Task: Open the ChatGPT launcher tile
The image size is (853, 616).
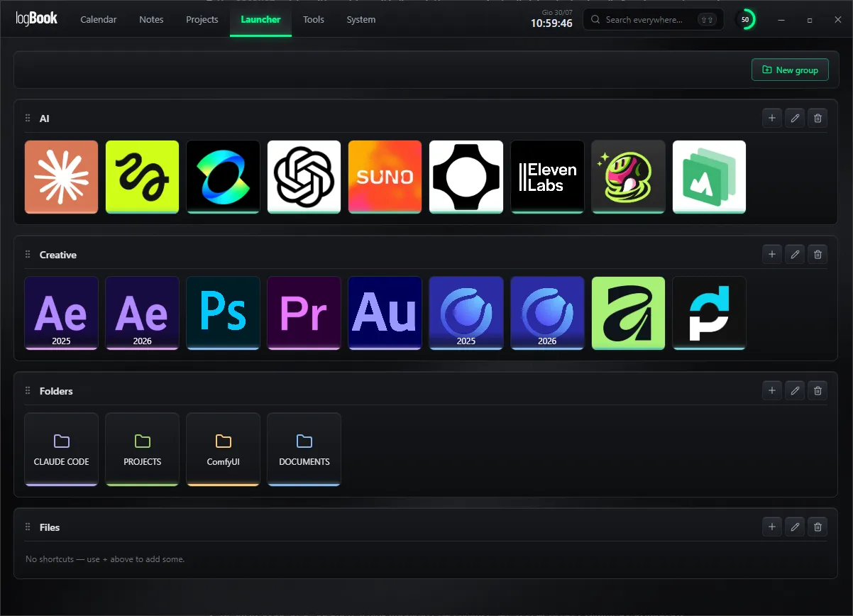Action: tap(304, 177)
